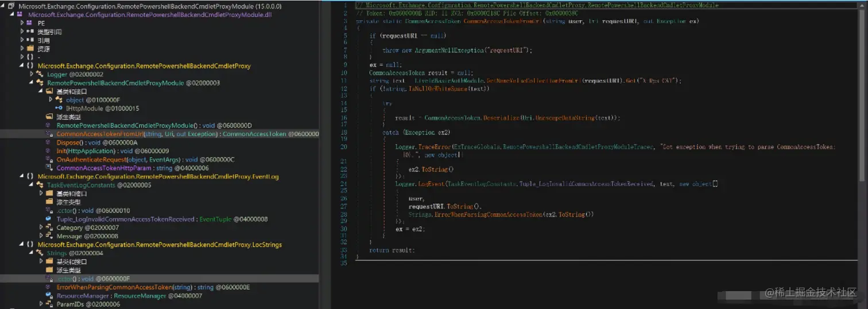Click the ParamIDs @02000006 nested type icon

pyautogui.click(x=50, y=304)
